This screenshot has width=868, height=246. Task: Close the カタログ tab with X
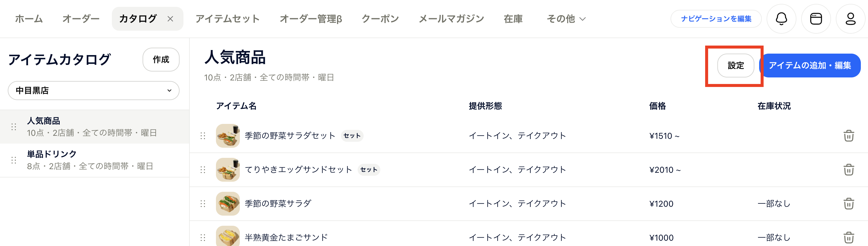tap(171, 19)
